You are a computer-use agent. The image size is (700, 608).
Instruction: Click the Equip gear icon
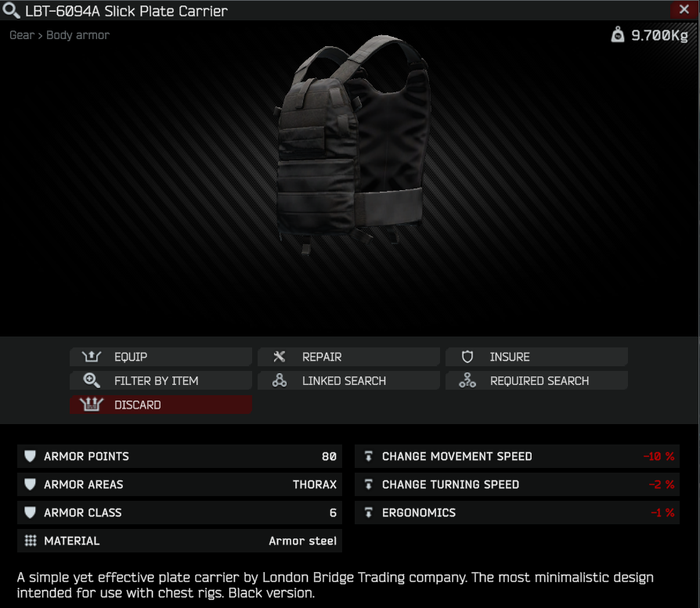coord(92,357)
